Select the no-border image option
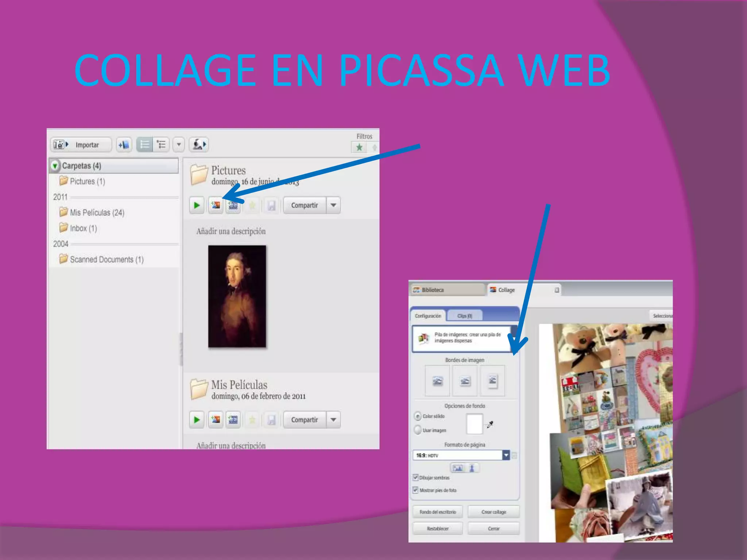This screenshot has width=747, height=560. (x=437, y=381)
